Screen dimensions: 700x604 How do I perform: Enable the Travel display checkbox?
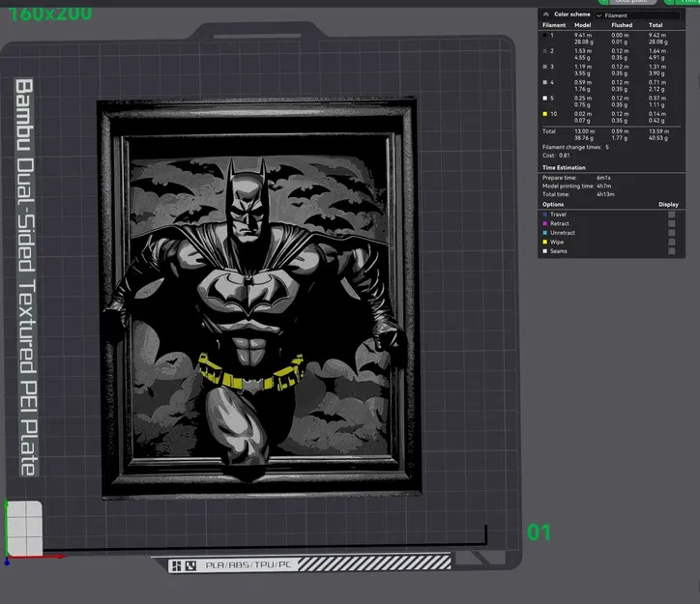pyautogui.click(x=671, y=215)
